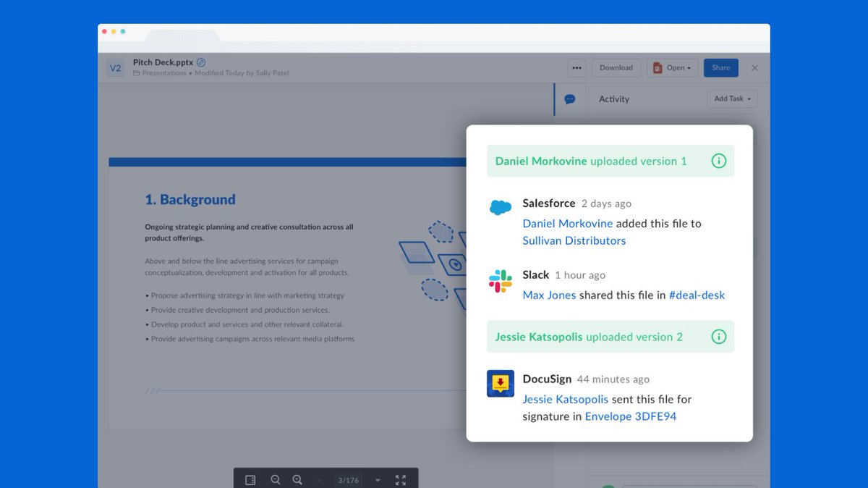Click the 44 minutes ago timestamp
Image resolution: width=868 pixels, height=488 pixels.
pos(613,379)
